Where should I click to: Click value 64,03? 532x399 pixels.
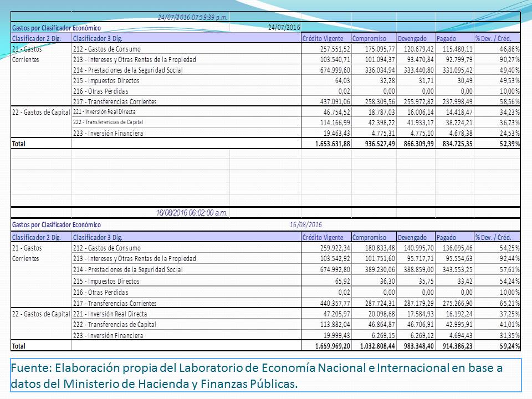[x=342, y=80]
